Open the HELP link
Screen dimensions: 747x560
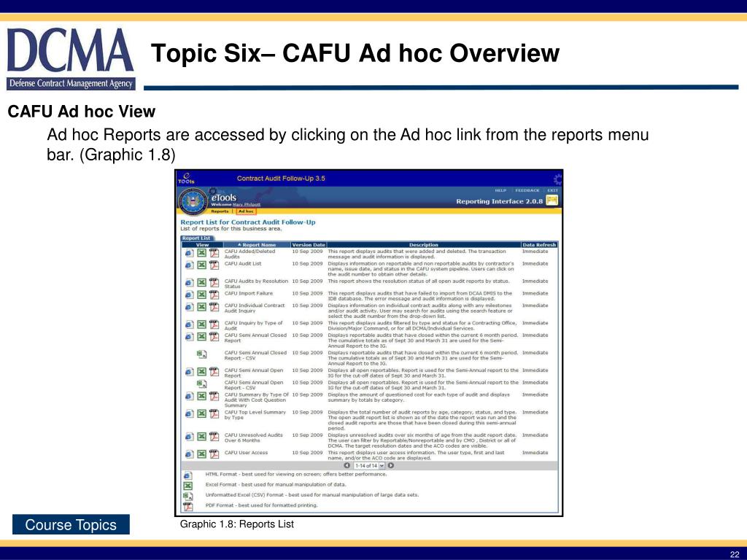click(500, 190)
